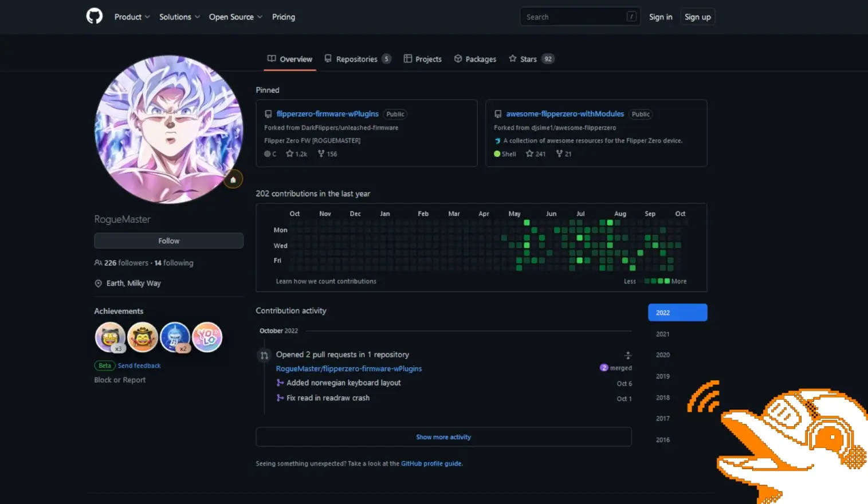Viewport: 868px width, 504px height.
Task: Click the GitHub octocat logo
Action: 95,16
